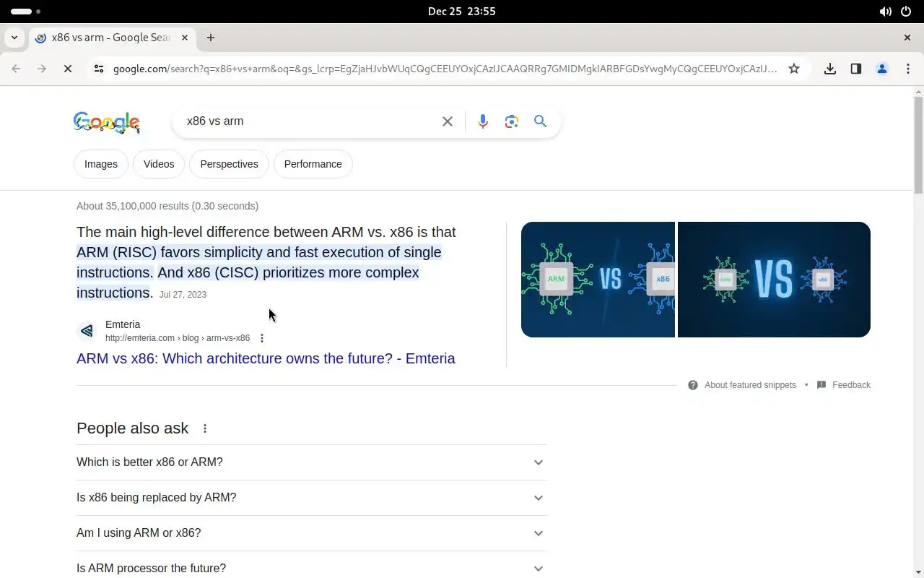This screenshot has height=578, width=924.
Task: Click the Emteria site name
Action: (123, 324)
